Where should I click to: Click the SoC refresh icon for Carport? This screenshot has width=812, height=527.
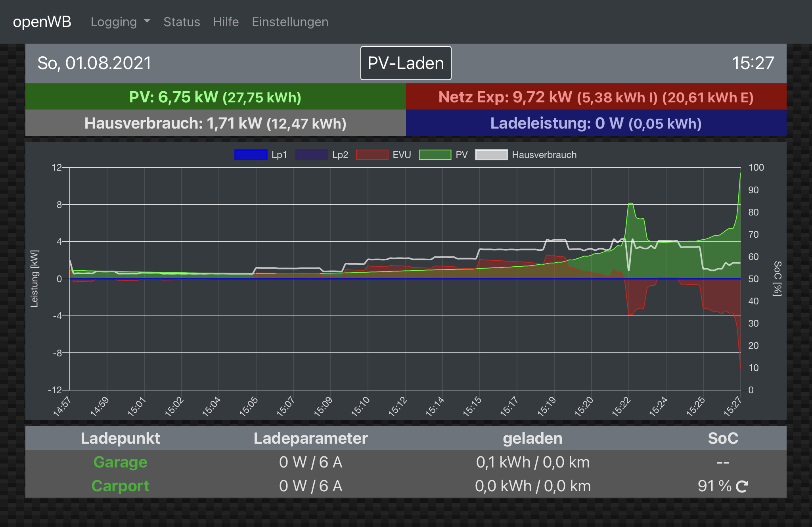[x=742, y=486]
